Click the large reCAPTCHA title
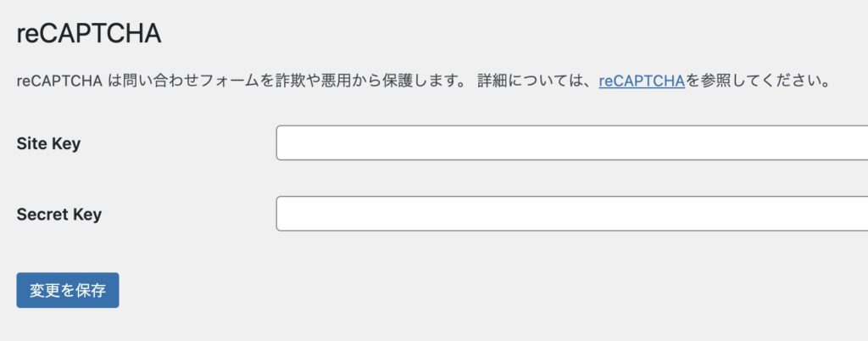Image resolution: width=868 pixels, height=341 pixels. coord(89,35)
